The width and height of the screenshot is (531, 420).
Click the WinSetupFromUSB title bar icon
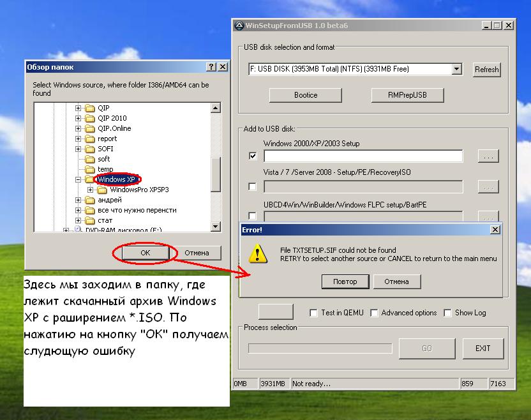(239, 26)
